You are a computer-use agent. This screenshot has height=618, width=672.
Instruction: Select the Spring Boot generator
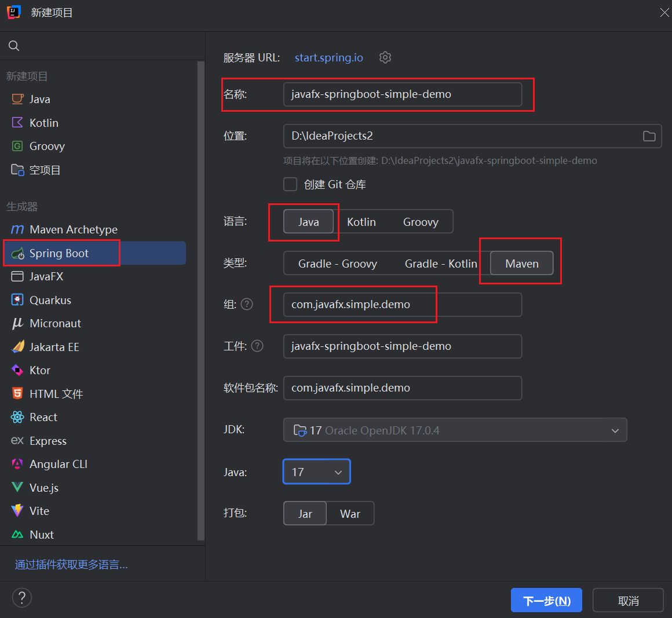(61, 253)
